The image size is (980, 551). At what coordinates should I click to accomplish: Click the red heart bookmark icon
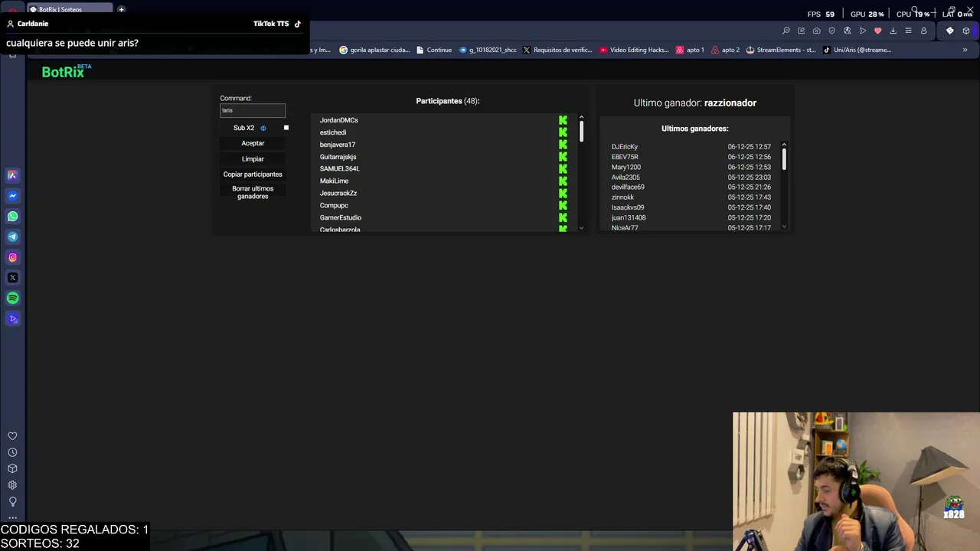coord(877,31)
